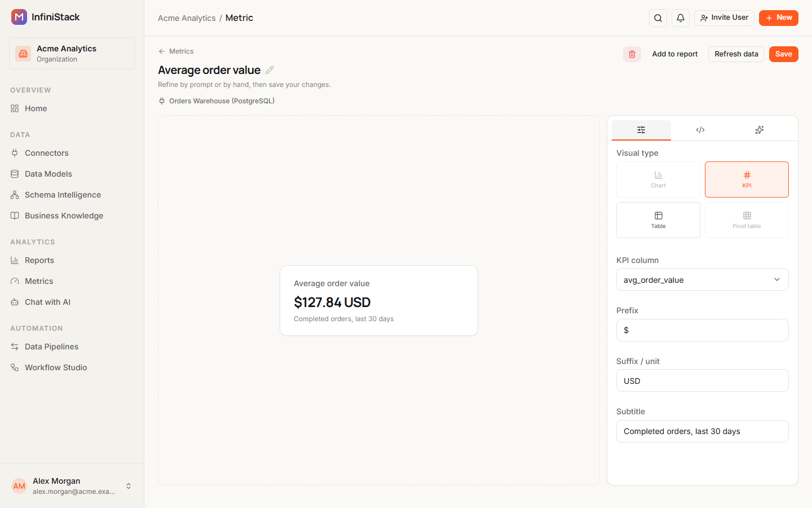Open Data Models page
This screenshot has height=508, width=812.
click(x=72, y=174)
